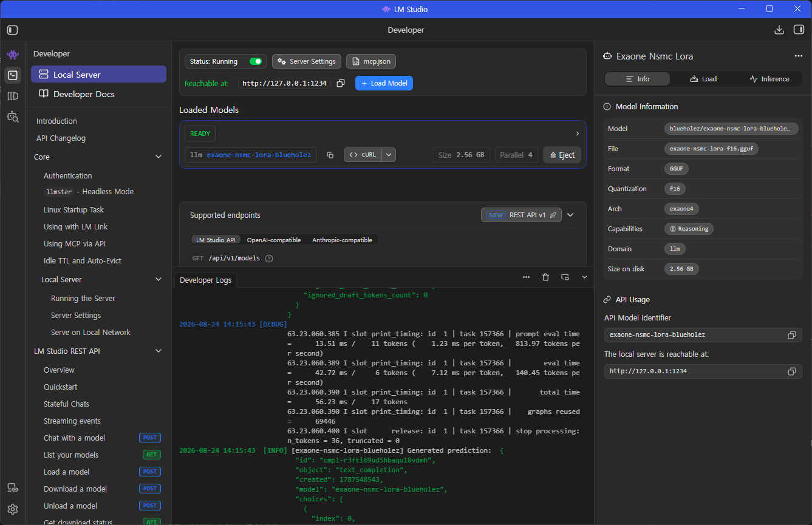This screenshot has width=812, height=525.
Task: Open the Authentication docs page
Action: coord(68,175)
